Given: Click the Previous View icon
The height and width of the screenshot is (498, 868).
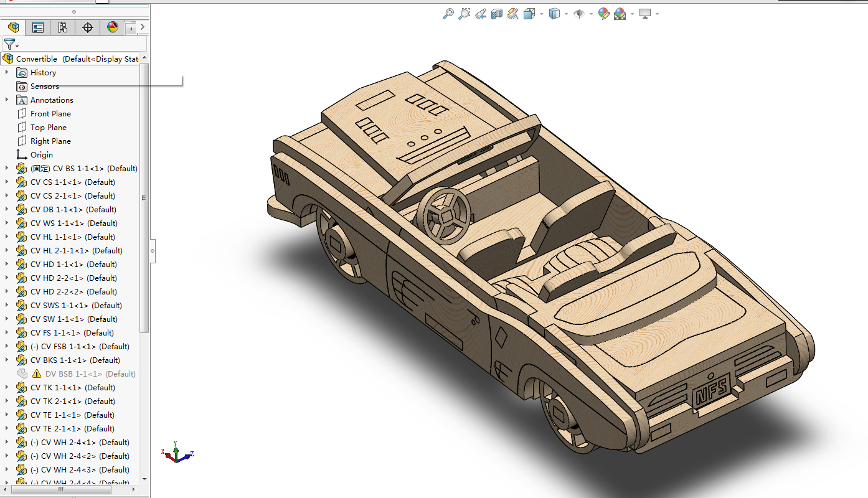Looking at the screenshot, I should click(x=481, y=14).
